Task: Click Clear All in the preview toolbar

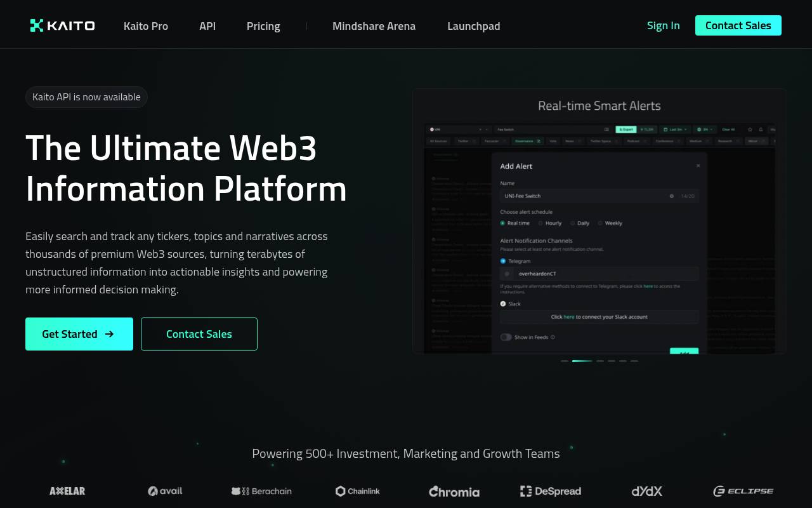Action: [x=728, y=130]
